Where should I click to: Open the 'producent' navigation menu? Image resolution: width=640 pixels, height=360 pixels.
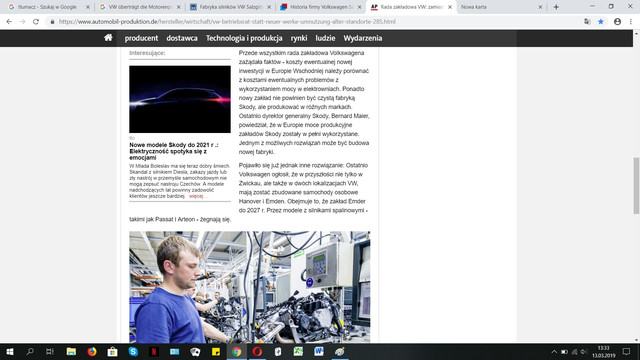click(x=141, y=38)
